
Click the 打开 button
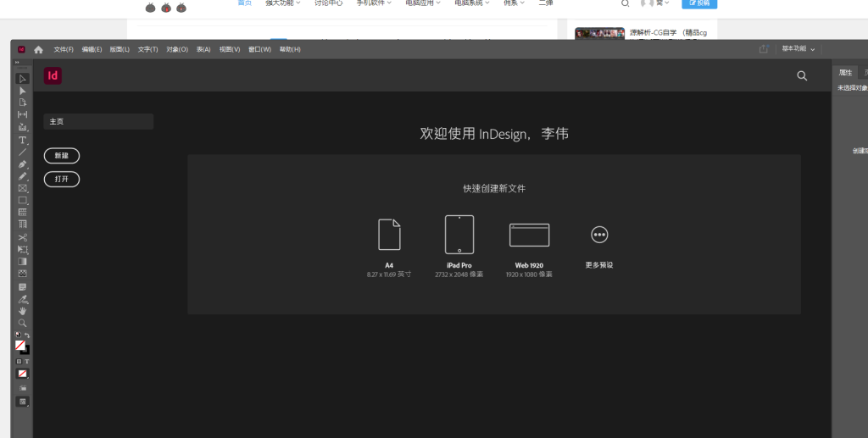61,180
